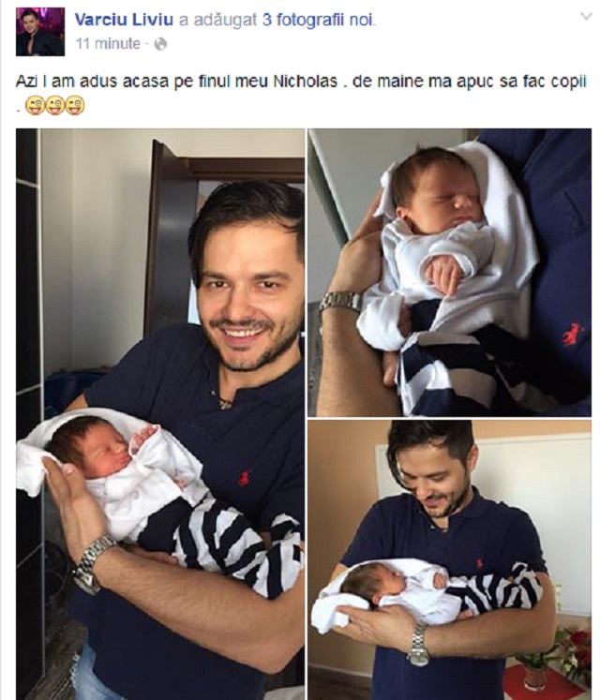Click the Varciu Liviu profile picture
The height and width of the screenshot is (700, 600).
(x=40, y=32)
